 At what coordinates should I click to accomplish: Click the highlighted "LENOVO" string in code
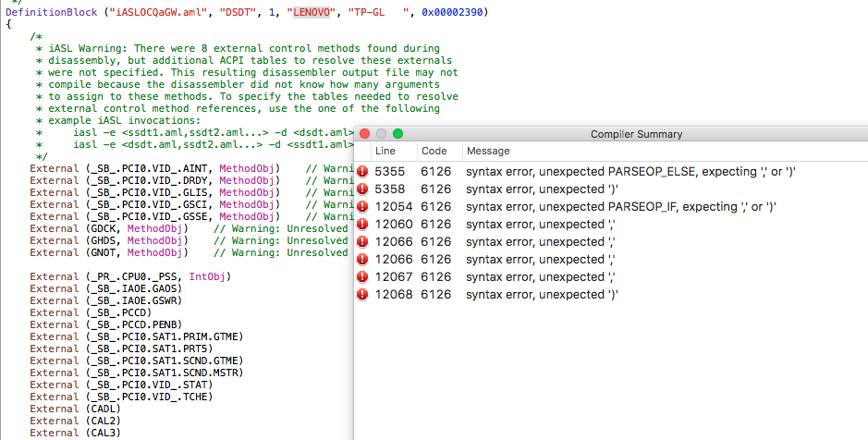(x=312, y=11)
